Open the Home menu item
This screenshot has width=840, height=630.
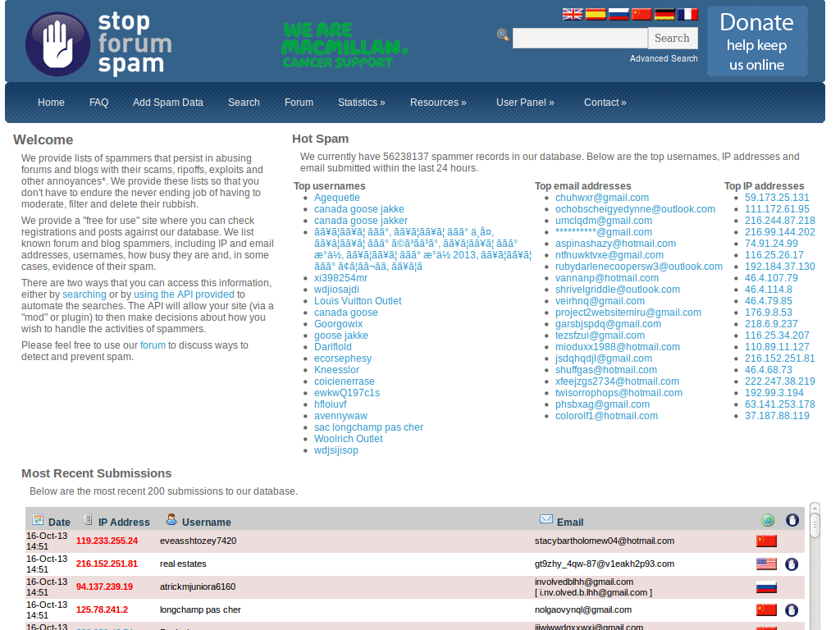pos(51,103)
